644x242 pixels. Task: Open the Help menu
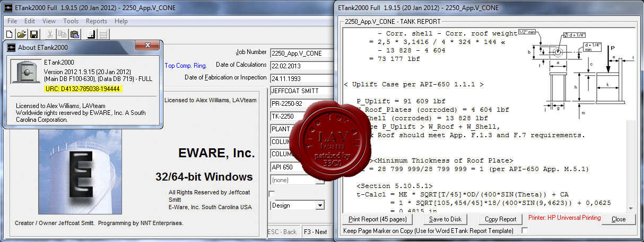[121, 21]
